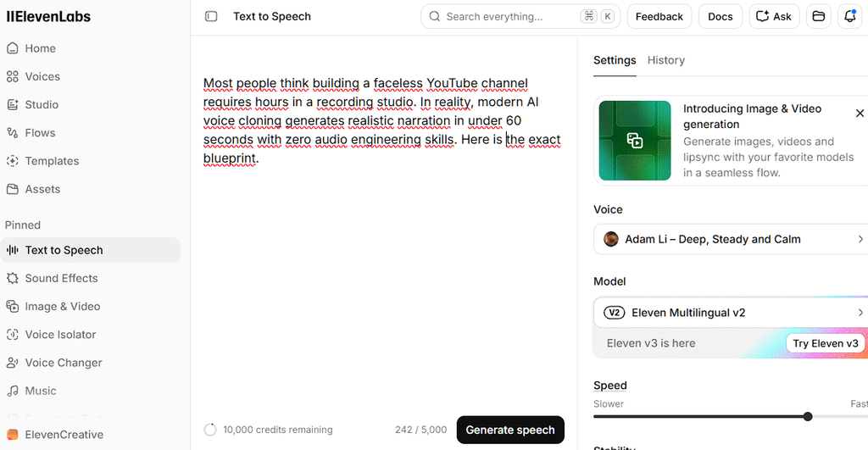Click the Speed label
This screenshot has height=450, width=868.
[x=610, y=386]
